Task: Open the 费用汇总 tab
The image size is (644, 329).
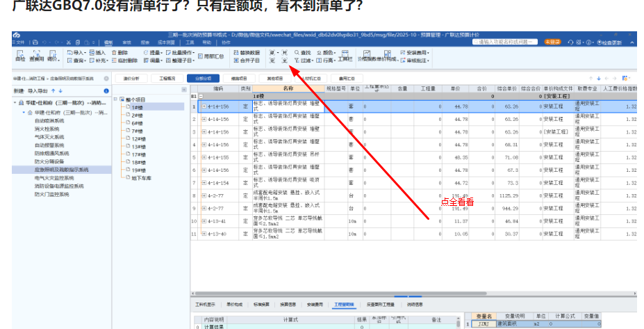Action: coord(347,78)
